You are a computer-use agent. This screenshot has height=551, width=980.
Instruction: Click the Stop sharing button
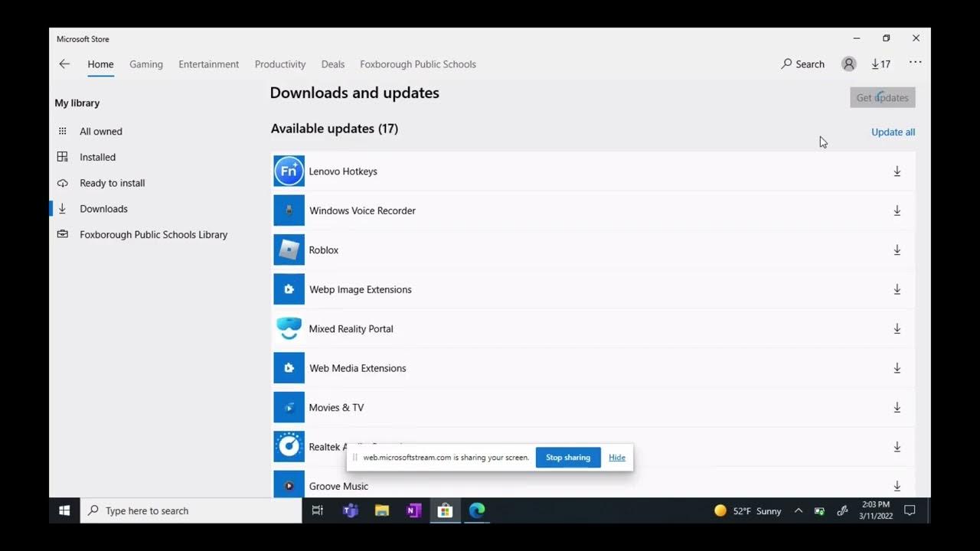pos(568,458)
